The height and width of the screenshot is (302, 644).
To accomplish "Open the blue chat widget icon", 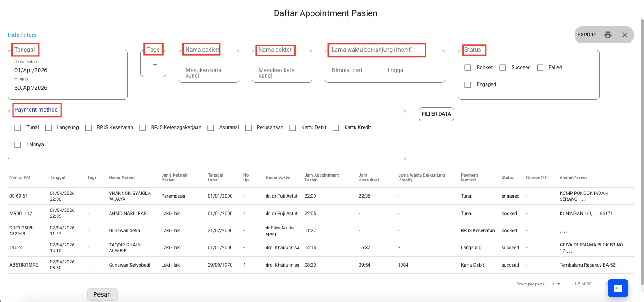I will click(x=618, y=288).
